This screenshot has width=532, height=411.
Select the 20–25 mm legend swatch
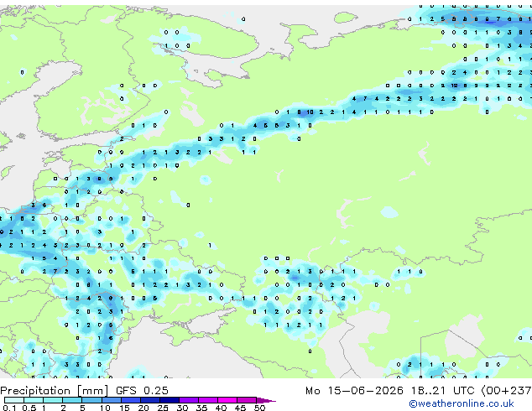(150, 400)
